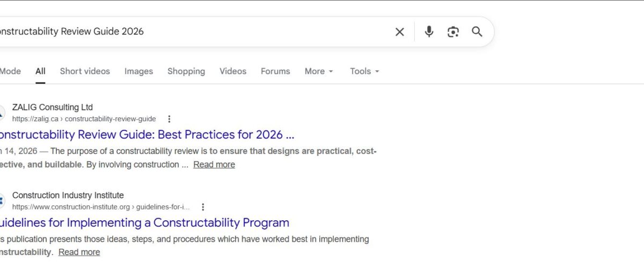Switch to the Short videos tab

point(85,71)
